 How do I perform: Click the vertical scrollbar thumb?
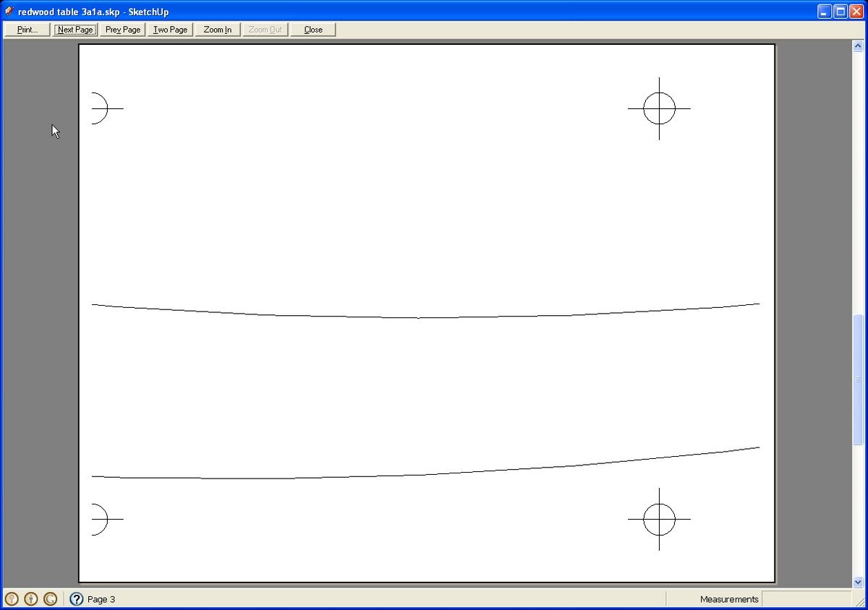coord(859,379)
